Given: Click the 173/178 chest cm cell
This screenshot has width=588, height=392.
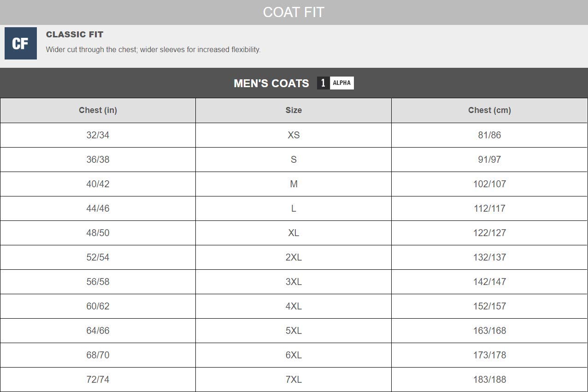Looking at the screenshot, I should (489, 355).
